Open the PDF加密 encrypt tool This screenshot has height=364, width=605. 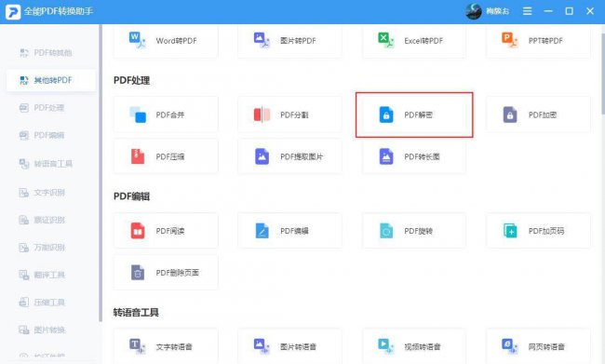[538, 115]
